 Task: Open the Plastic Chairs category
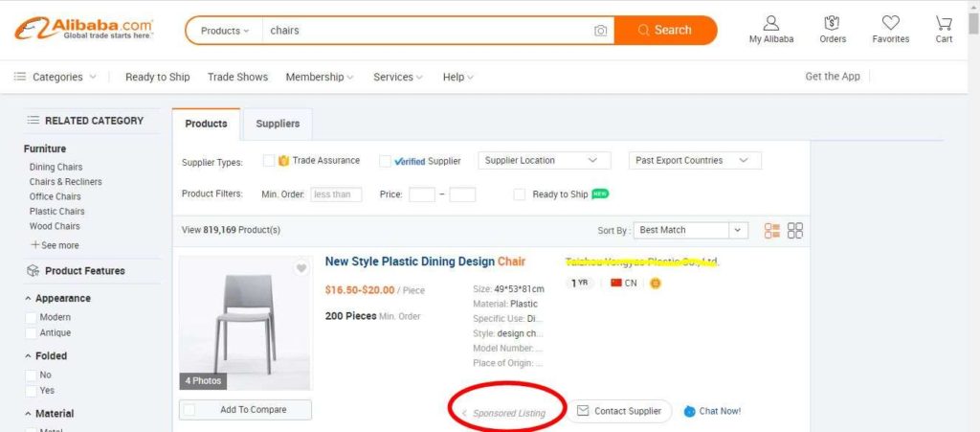click(x=56, y=212)
